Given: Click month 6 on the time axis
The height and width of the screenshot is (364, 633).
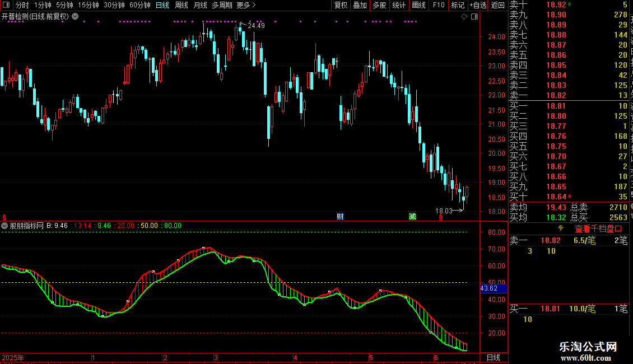Looking at the screenshot, I should (x=436, y=358).
